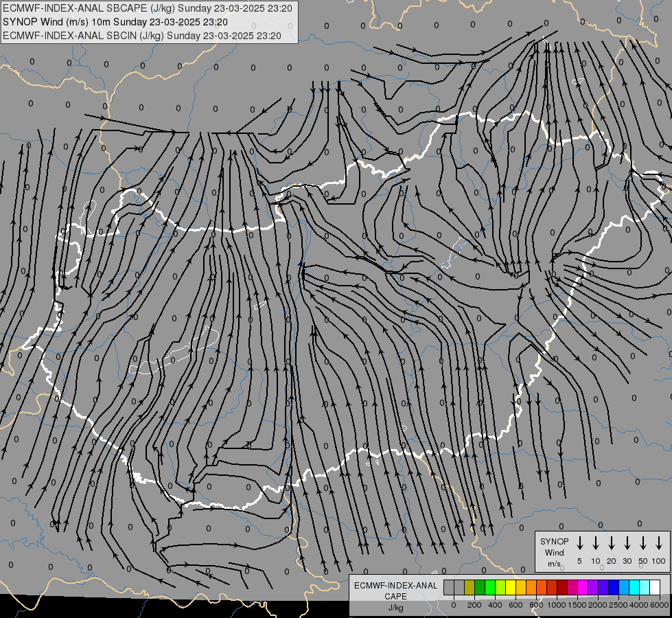This screenshot has width=672, height=618.
Task: Click the '2000' CAPE scale value
Action: point(598,605)
